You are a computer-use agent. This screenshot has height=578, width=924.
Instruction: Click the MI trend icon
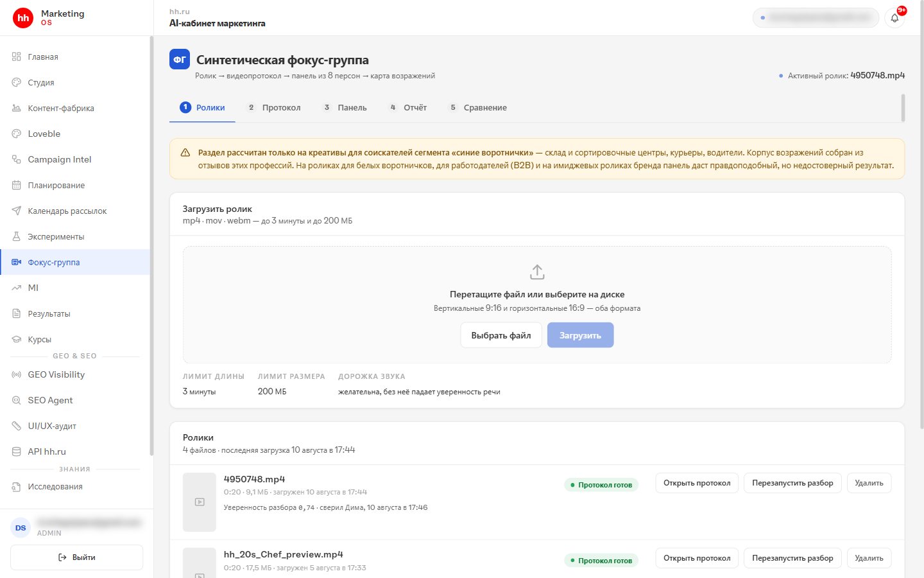tap(17, 288)
